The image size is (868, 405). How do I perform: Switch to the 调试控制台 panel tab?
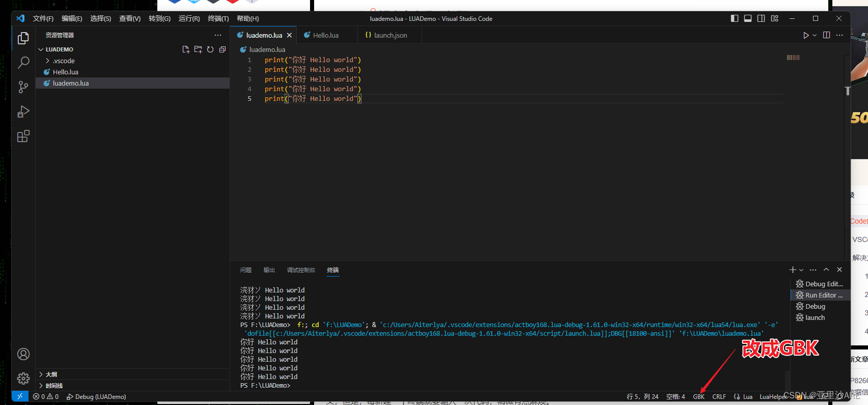[301, 270]
